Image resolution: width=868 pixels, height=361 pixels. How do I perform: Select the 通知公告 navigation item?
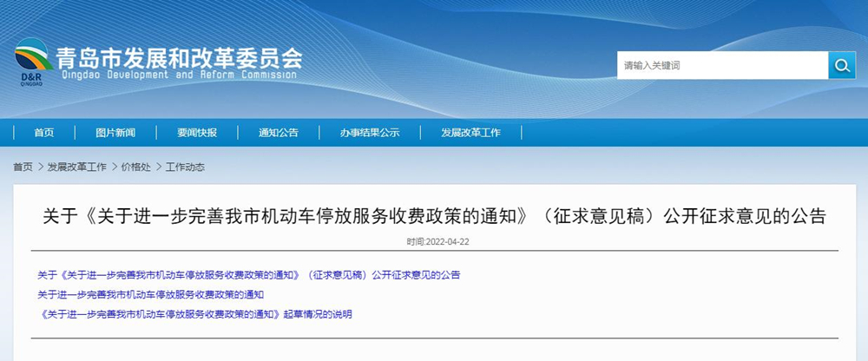(x=278, y=133)
